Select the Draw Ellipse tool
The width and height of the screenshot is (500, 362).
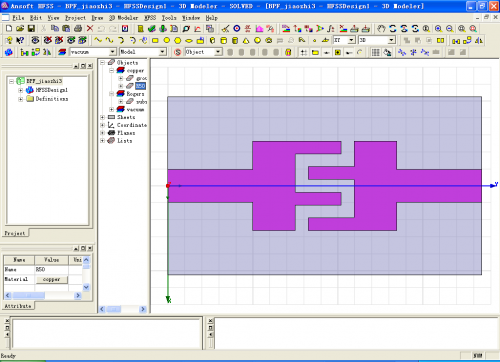pyautogui.click(x=189, y=40)
